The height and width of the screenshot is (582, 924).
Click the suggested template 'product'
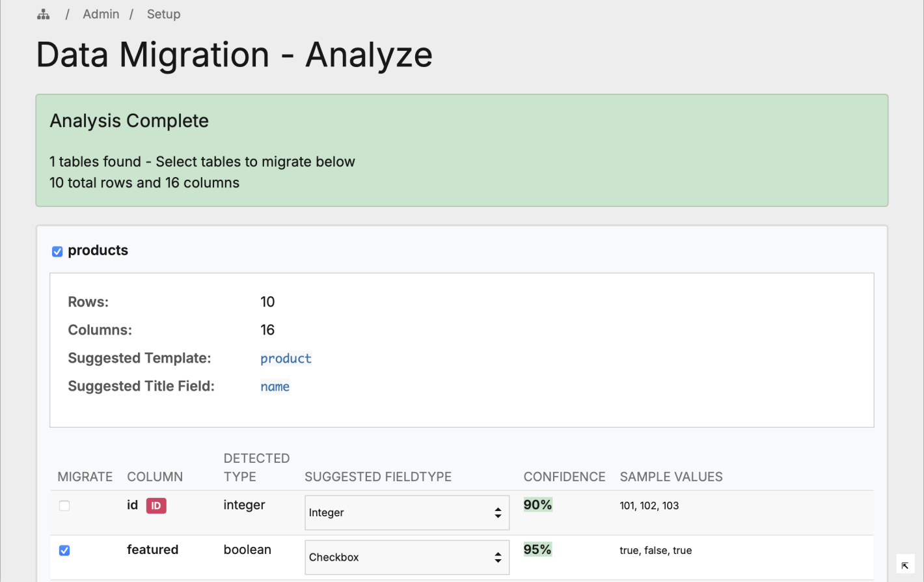click(x=286, y=359)
